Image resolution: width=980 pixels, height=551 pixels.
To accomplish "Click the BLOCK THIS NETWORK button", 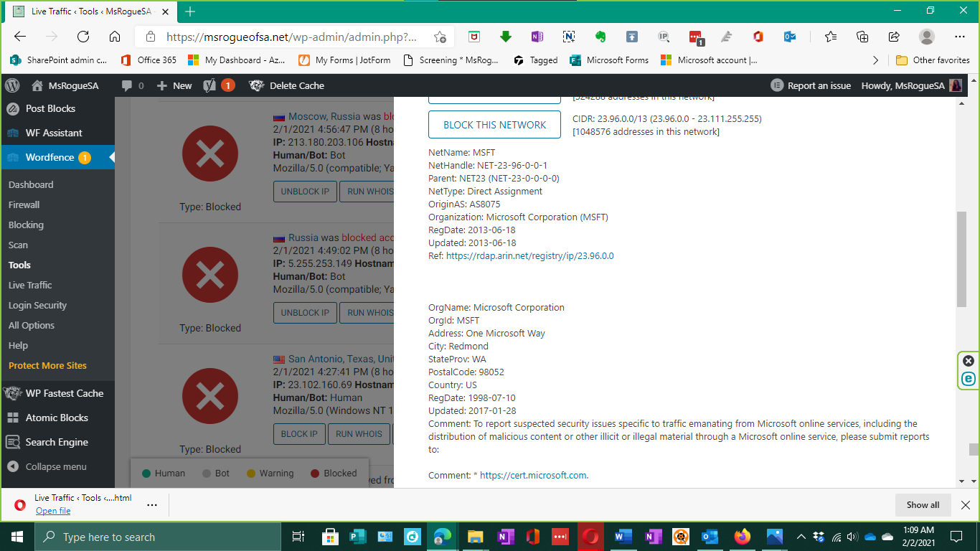I will pyautogui.click(x=494, y=125).
